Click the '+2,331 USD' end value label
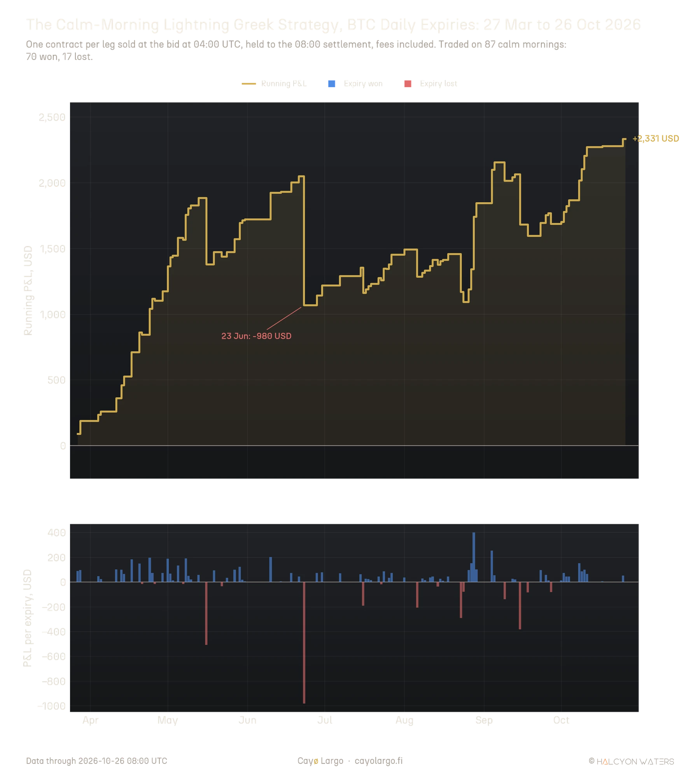700x781 pixels. click(656, 138)
